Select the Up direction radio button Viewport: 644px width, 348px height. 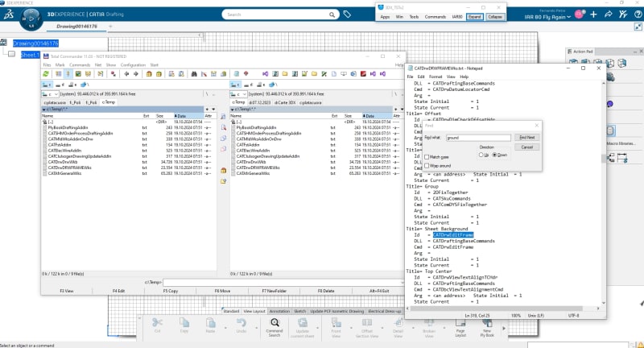(x=481, y=155)
